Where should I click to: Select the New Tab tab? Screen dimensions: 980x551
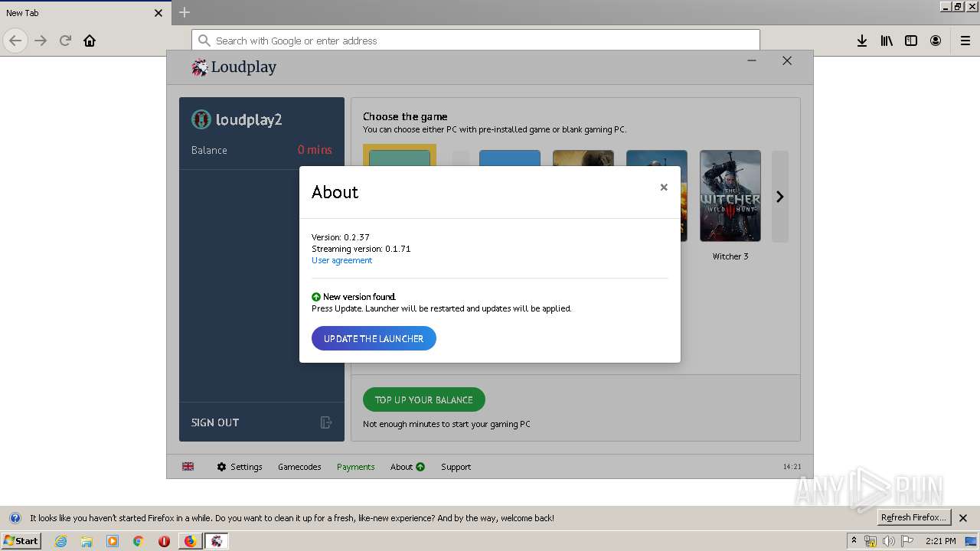84,12
